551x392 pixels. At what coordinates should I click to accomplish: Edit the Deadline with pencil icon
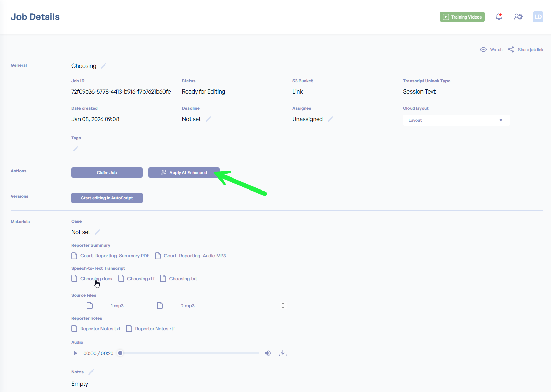pyautogui.click(x=208, y=119)
